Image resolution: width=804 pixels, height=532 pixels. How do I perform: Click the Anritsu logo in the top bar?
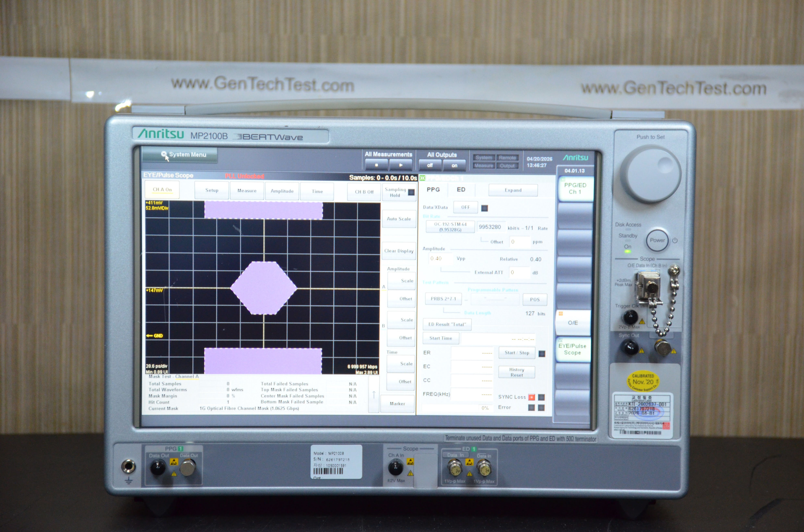click(x=575, y=158)
